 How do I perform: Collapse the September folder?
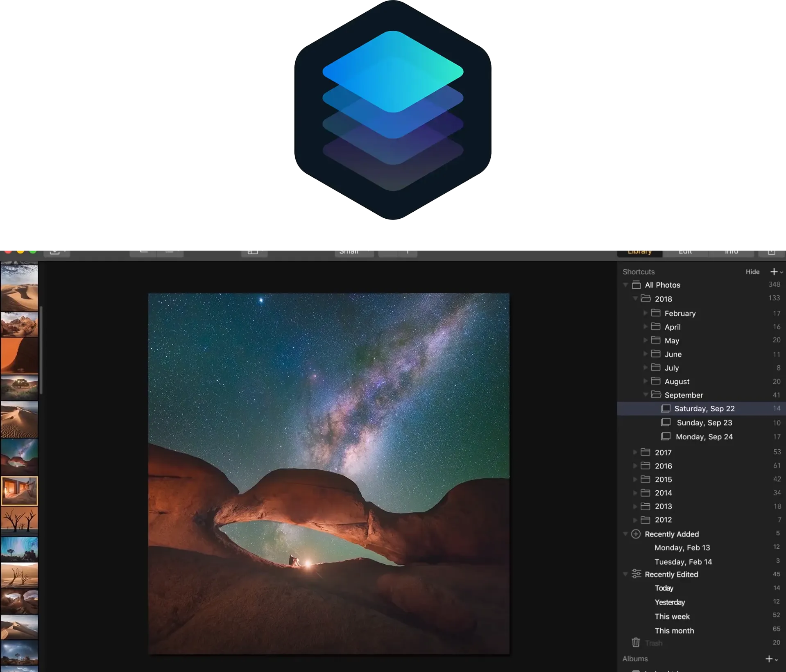[x=646, y=394]
